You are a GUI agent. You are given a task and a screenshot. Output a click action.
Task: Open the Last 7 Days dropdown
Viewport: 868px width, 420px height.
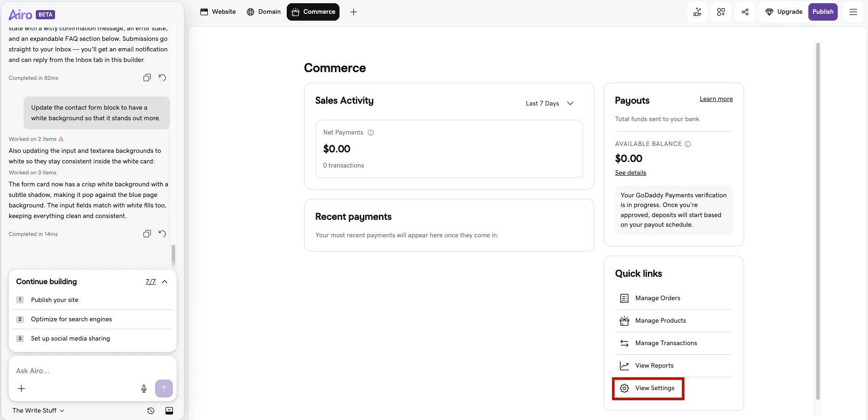point(550,103)
